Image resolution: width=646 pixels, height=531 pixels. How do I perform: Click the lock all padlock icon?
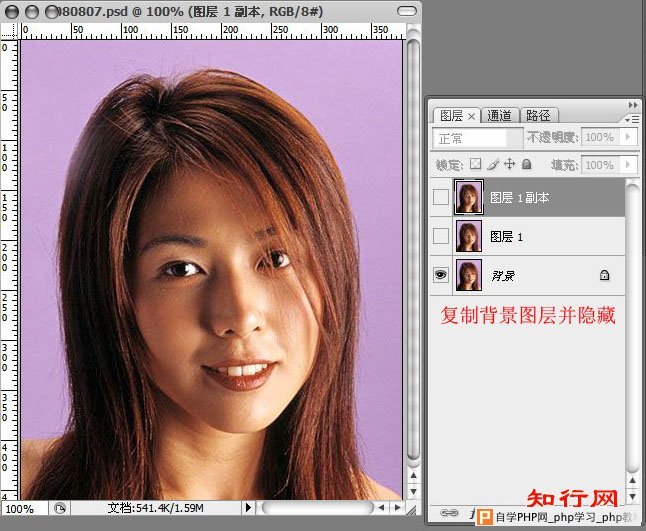click(526, 164)
